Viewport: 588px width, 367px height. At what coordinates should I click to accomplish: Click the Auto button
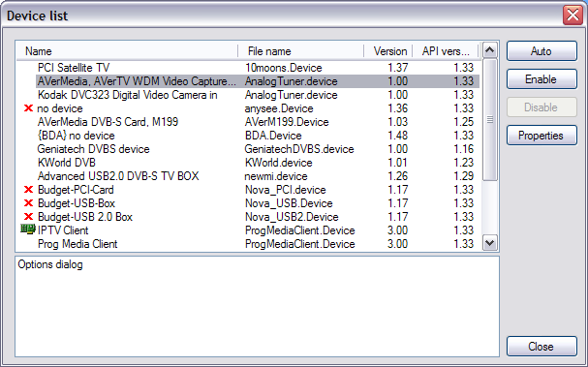pyautogui.click(x=542, y=51)
